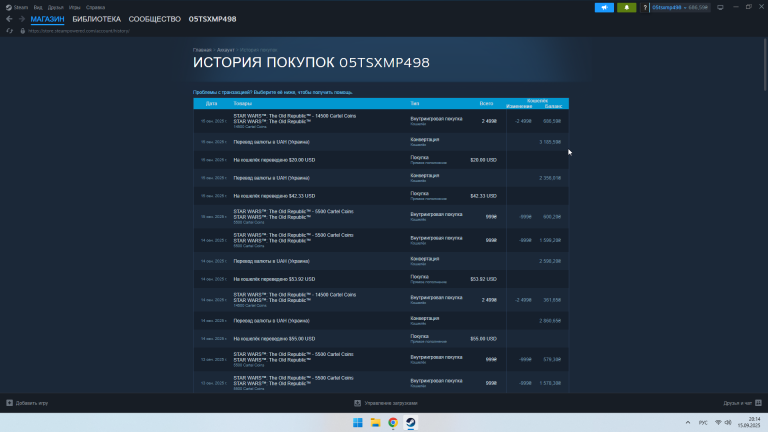Switch to the МАГАЗИН tab
Viewport: 768px width, 432px height.
pyautogui.click(x=48, y=19)
